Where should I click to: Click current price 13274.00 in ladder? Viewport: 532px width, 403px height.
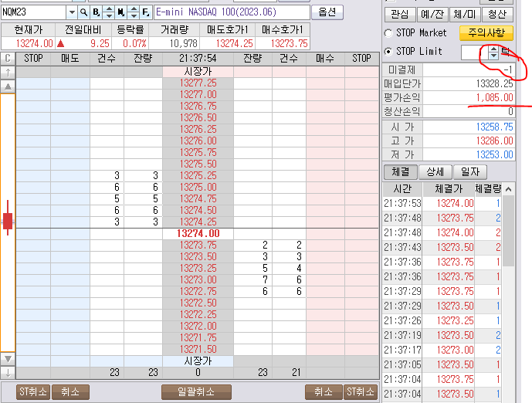point(198,233)
